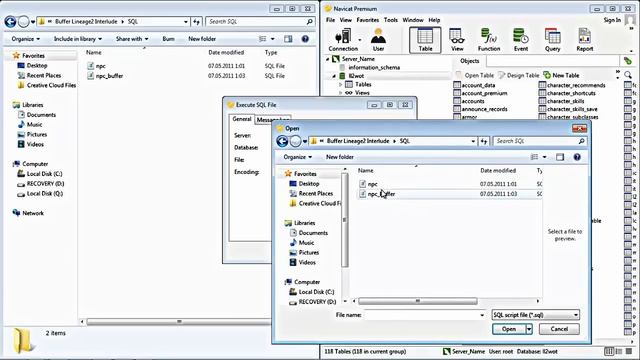The image size is (640, 360).
Task: Switch to General tab in Execute SQL File
Action: [x=242, y=119]
